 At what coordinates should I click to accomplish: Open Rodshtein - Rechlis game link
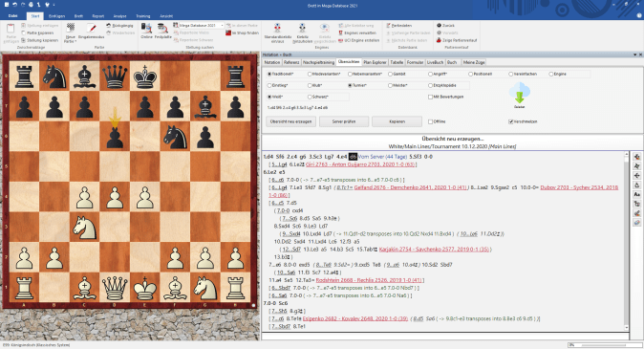[x=369, y=280]
